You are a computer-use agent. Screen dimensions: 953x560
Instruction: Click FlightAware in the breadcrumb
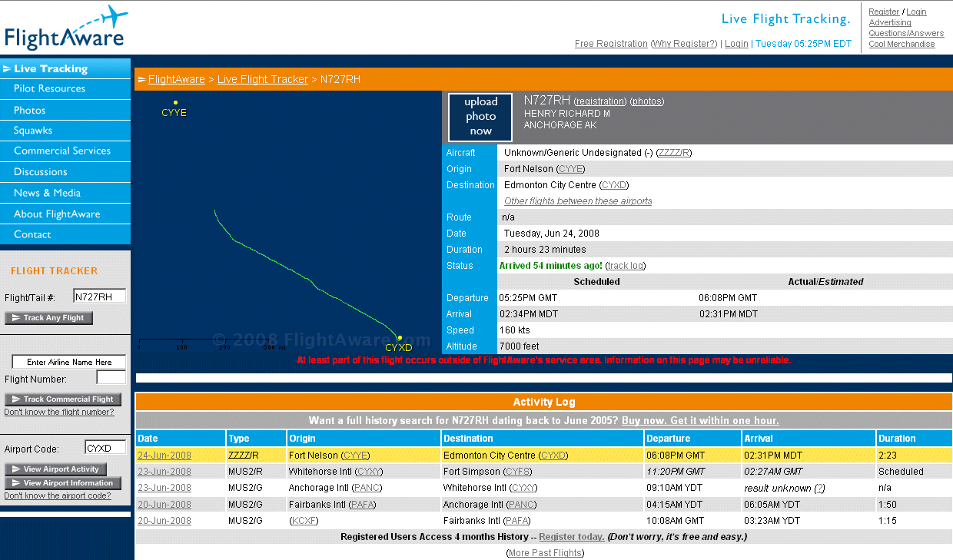[177, 79]
